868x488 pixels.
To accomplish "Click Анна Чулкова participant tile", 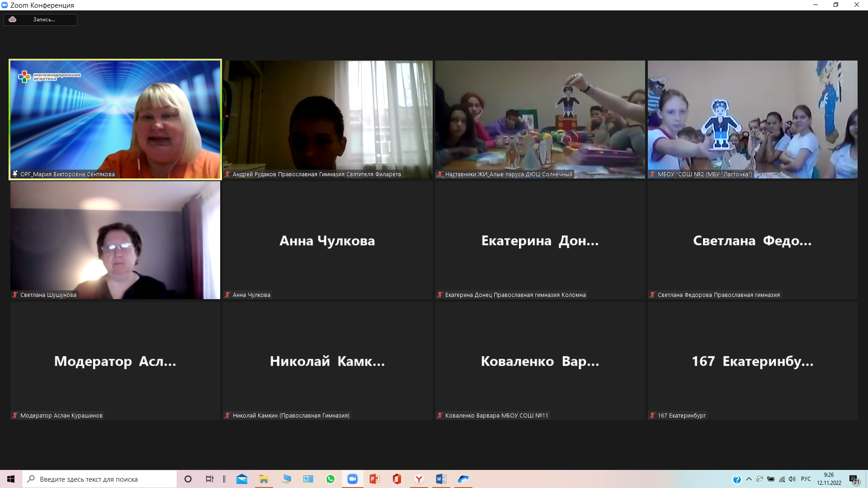I will coord(327,240).
